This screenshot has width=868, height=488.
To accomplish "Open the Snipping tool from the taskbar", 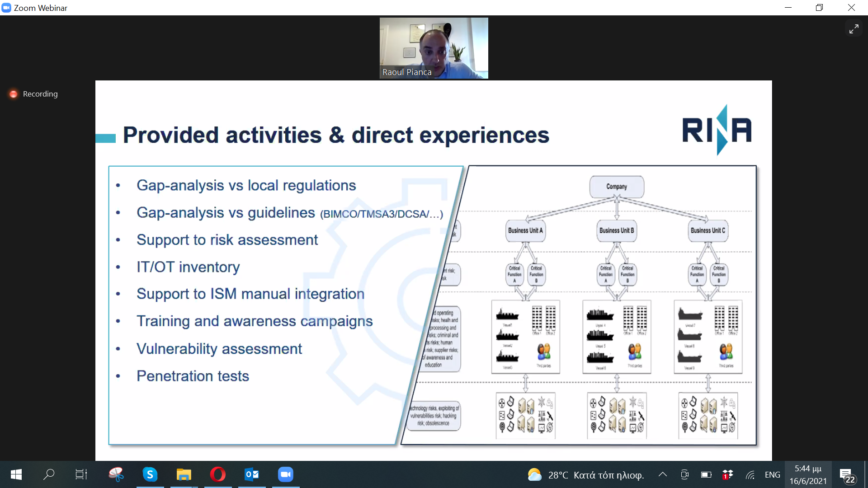I will click(116, 474).
